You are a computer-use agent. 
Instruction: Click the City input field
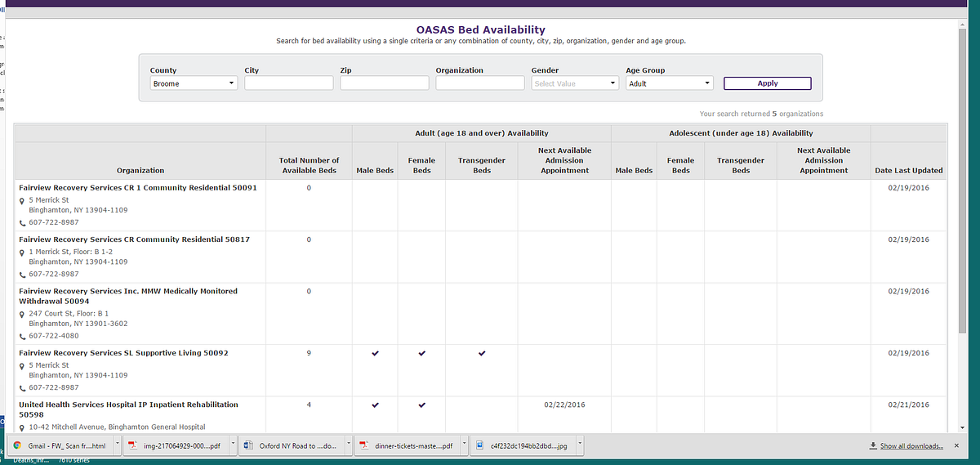pyautogui.click(x=289, y=83)
